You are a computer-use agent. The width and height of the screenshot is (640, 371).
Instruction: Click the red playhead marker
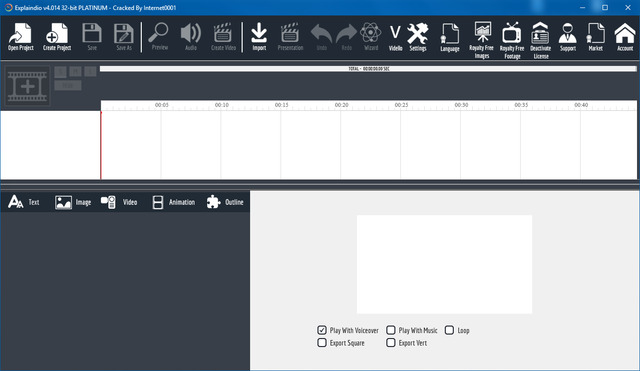pyautogui.click(x=101, y=145)
